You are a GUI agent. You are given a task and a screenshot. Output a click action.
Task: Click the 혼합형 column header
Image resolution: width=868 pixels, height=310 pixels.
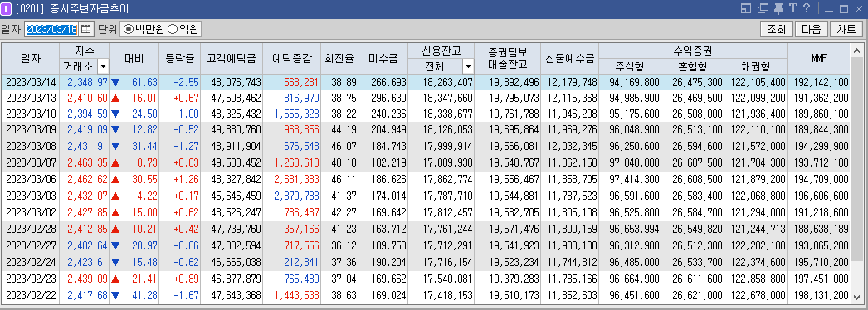(692, 67)
